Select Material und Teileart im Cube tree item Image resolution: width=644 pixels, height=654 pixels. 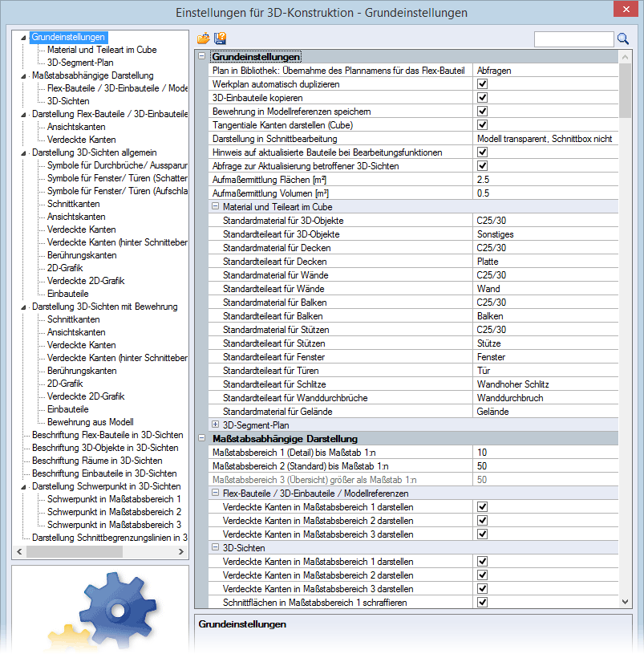pos(102,50)
